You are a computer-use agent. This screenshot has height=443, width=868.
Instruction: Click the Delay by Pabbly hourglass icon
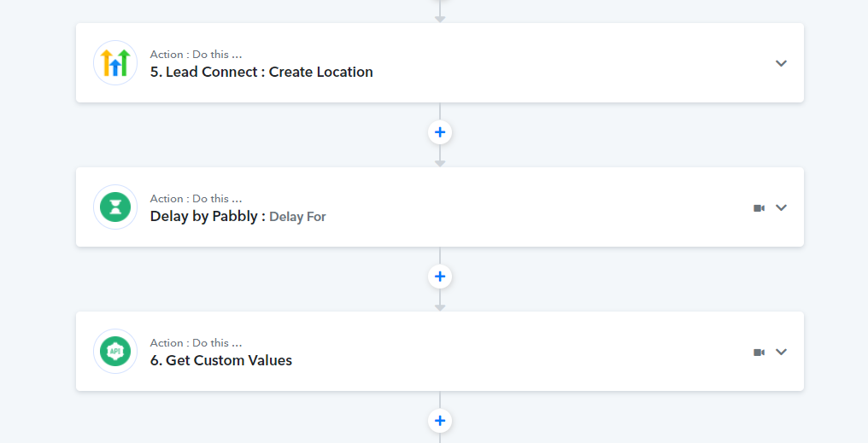[x=115, y=207]
